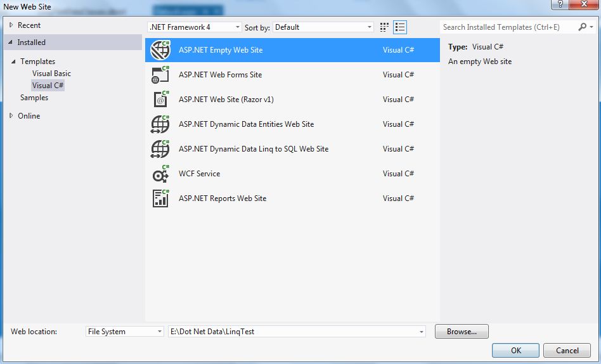601x364 pixels.
Task: Click the Search Installed Templates field
Action: (508, 27)
